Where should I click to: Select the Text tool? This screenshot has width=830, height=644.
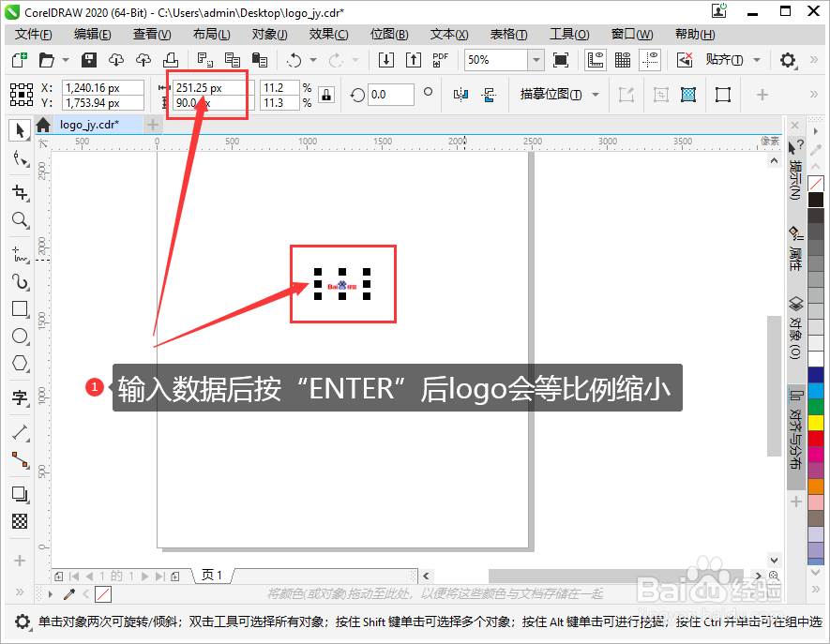(20, 397)
